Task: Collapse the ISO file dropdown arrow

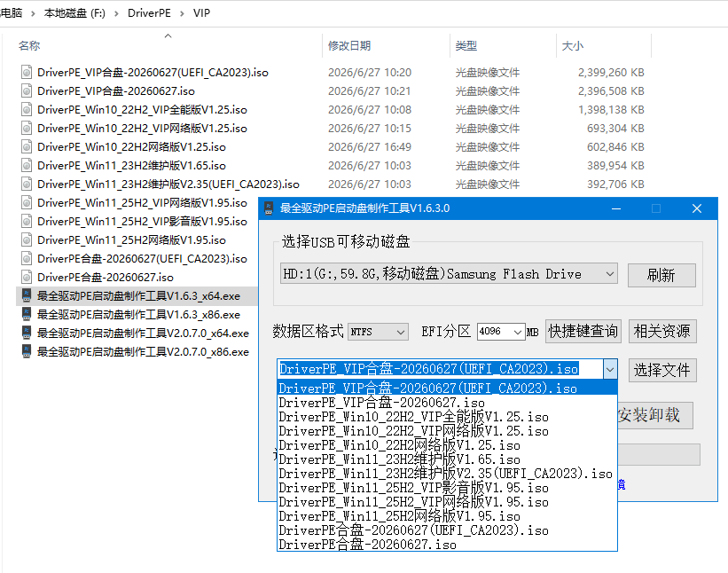Action: [610, 370]
